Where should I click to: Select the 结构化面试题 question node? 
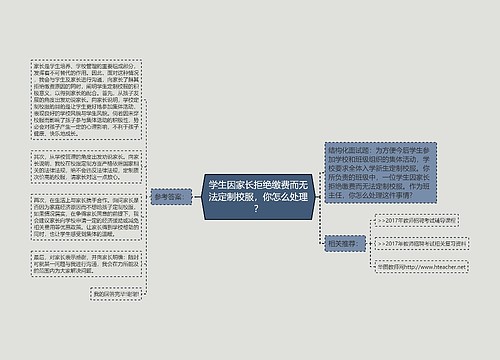point(381,173)
